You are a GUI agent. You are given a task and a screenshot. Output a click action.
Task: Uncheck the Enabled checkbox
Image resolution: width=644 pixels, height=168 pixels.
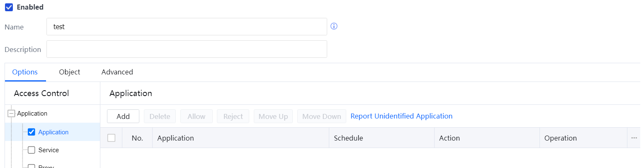tap(9, 7)
